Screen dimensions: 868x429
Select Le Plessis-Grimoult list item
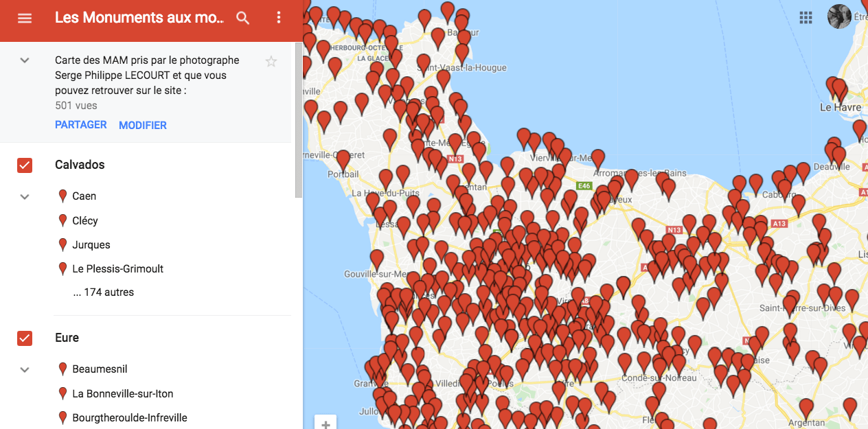point(118,269)
